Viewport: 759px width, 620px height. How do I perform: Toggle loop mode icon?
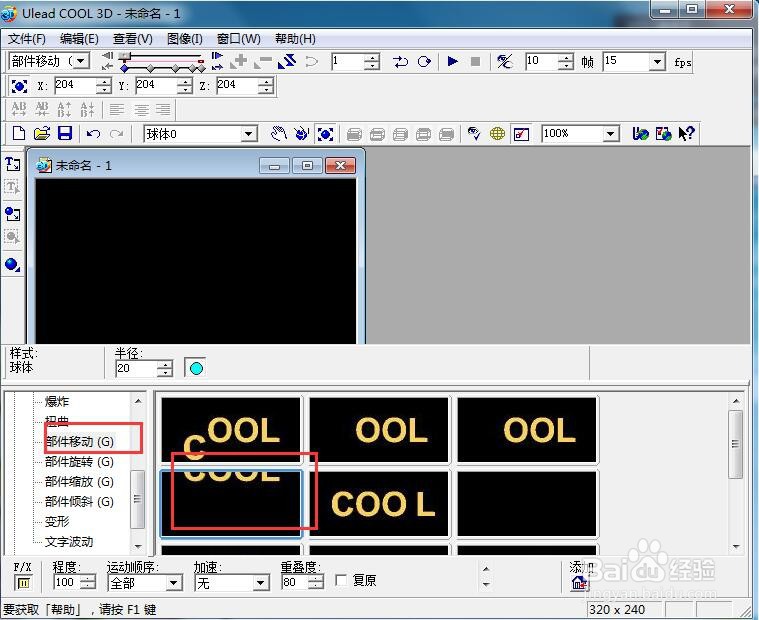tap(424, 61)
